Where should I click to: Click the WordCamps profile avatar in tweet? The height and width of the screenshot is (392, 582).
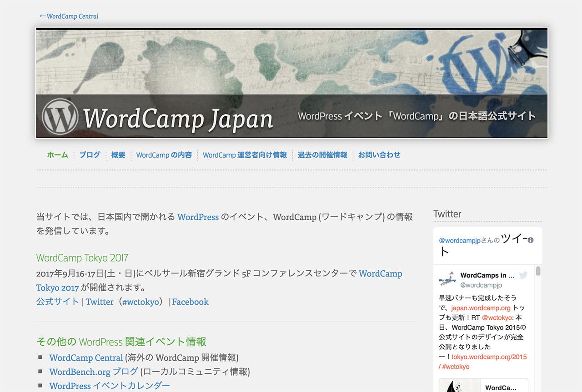(447, 279)
